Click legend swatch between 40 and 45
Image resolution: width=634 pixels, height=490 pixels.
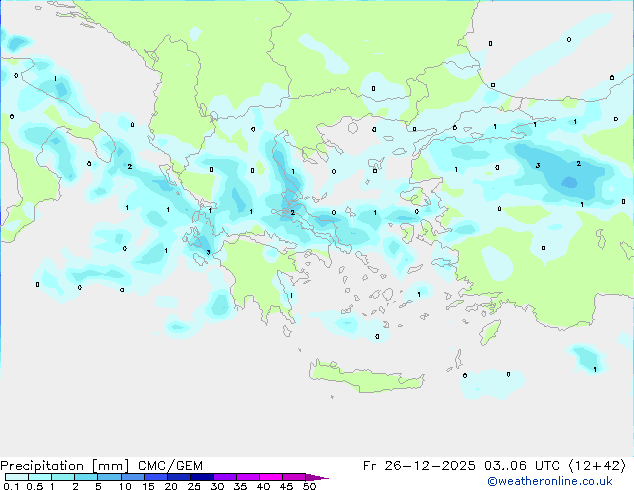(x=271, y=477)
